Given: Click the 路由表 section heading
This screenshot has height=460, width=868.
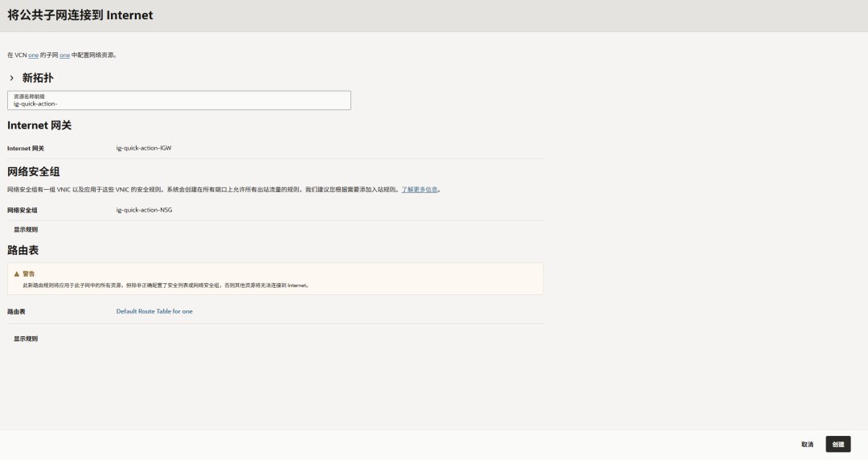Looking at the screenshot, I should point(23,250).
